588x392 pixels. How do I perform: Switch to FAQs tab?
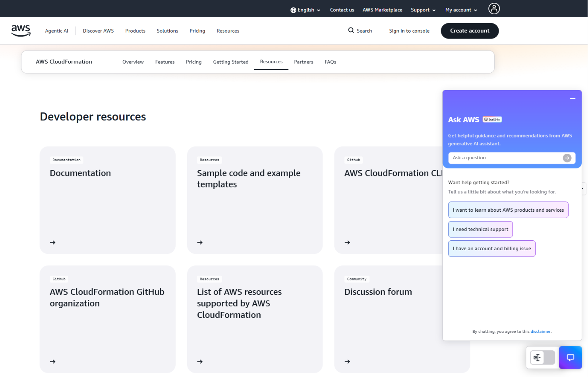331,62
